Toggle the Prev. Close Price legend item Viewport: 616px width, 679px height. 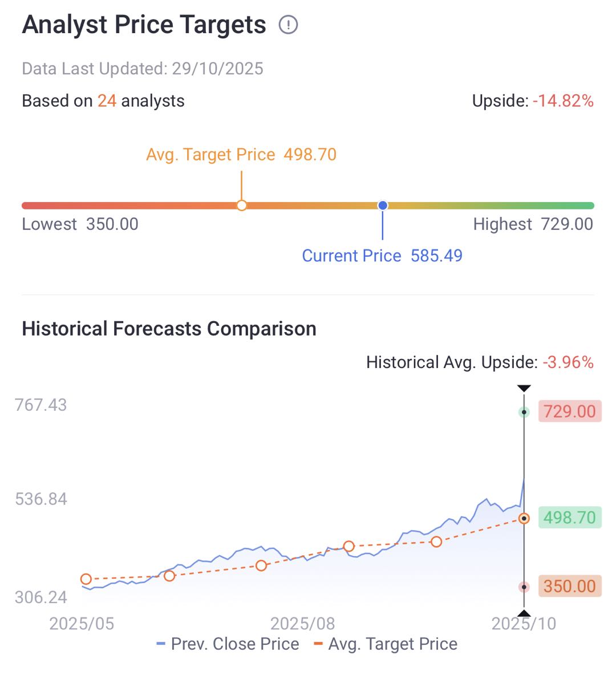click(228, 644)
